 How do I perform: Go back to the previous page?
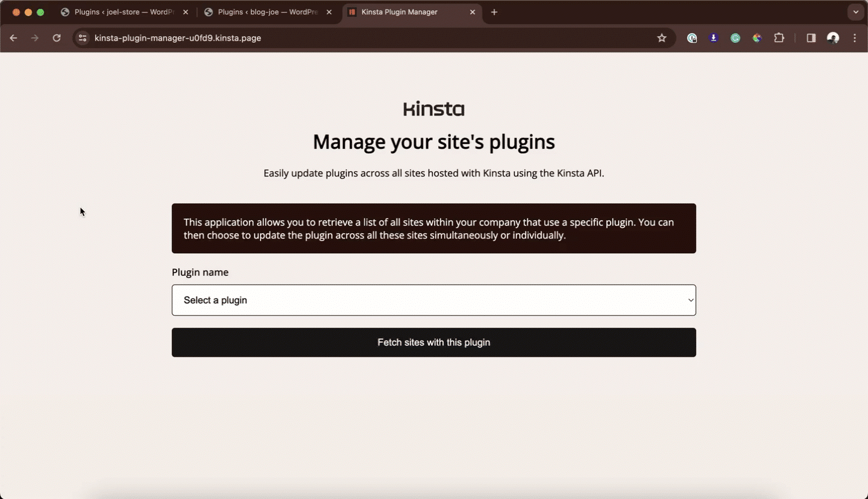click(x=13, y=38)
